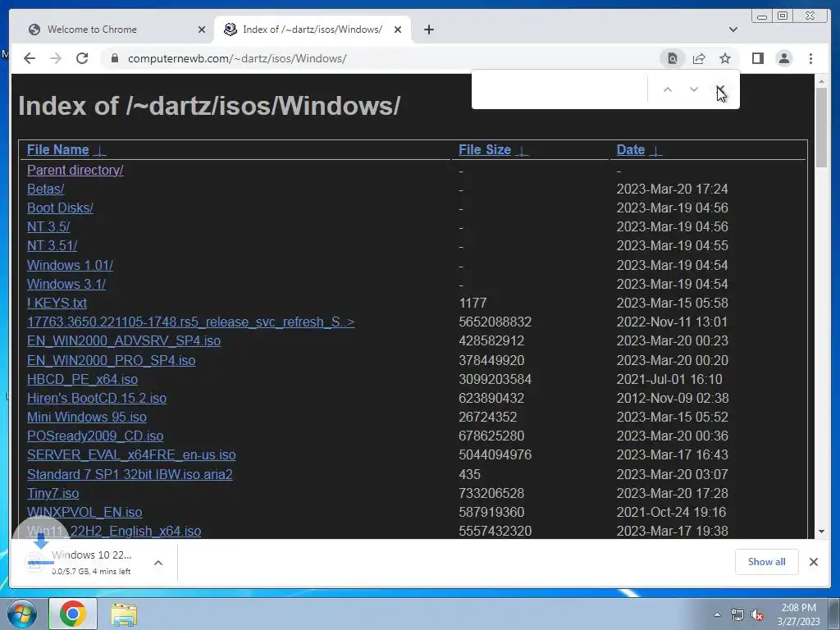The width and height of the screenshot is (840, 630).
Task: Select the 5652088832 file size text
Action: coord(495,322)
